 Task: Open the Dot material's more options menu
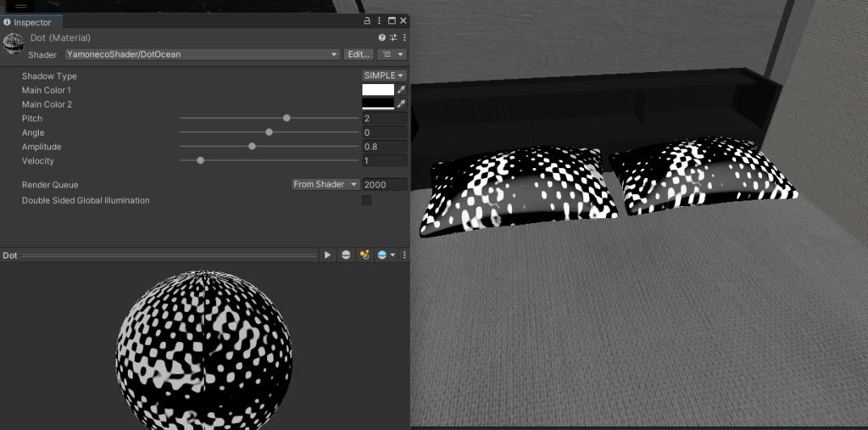pos(404,37)
